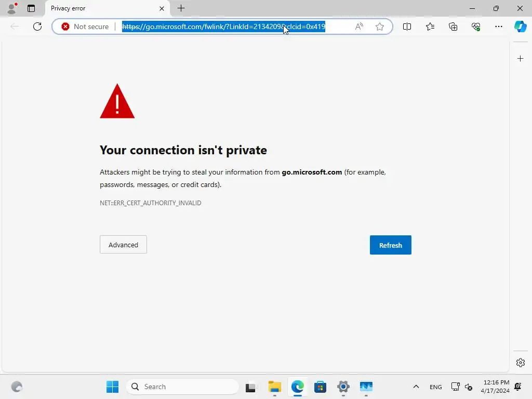This screenshot has height=399, width=532.
Task: Add sidebar app with plus icon
Action: pyautogui.click(x=520, y=59)
